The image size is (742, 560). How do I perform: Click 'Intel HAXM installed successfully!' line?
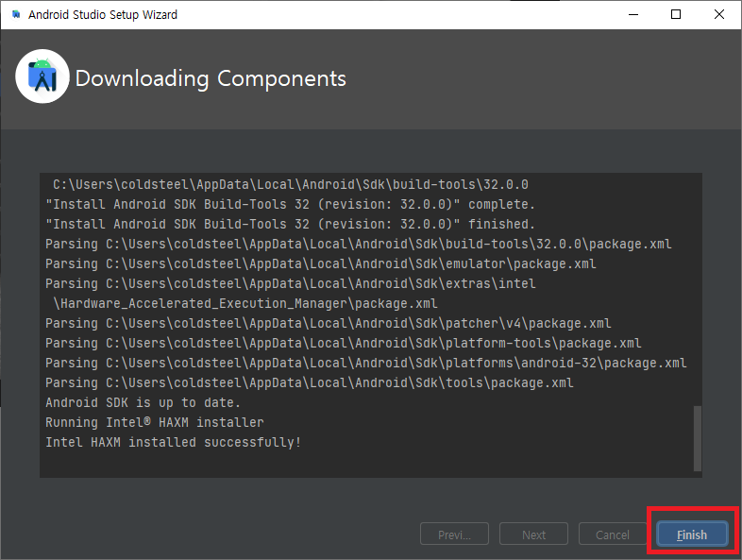[x=173, y=442]
